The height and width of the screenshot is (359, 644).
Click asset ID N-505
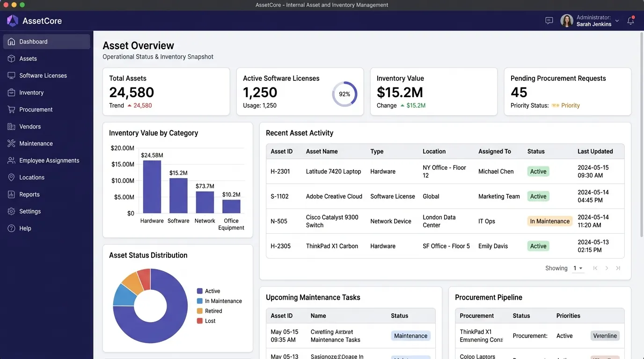279,221
